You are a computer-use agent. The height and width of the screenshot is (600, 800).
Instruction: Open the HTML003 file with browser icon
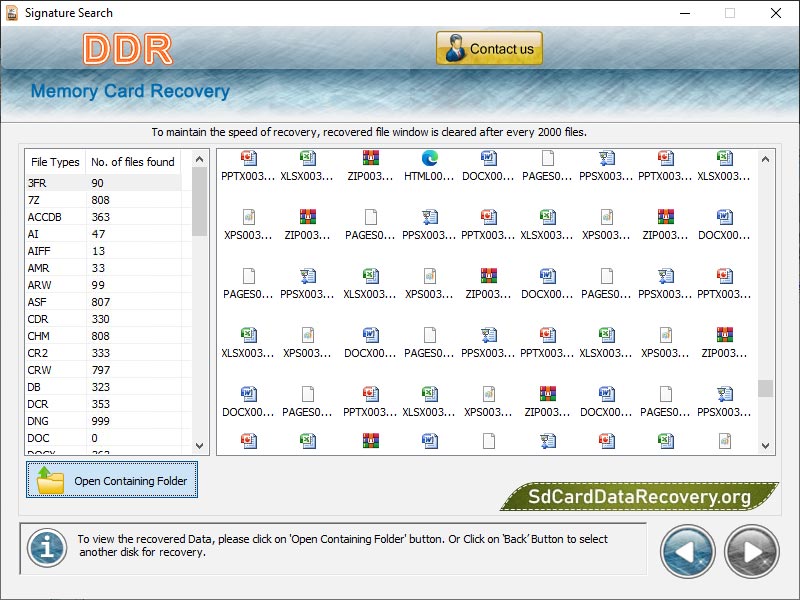point(427,160)
